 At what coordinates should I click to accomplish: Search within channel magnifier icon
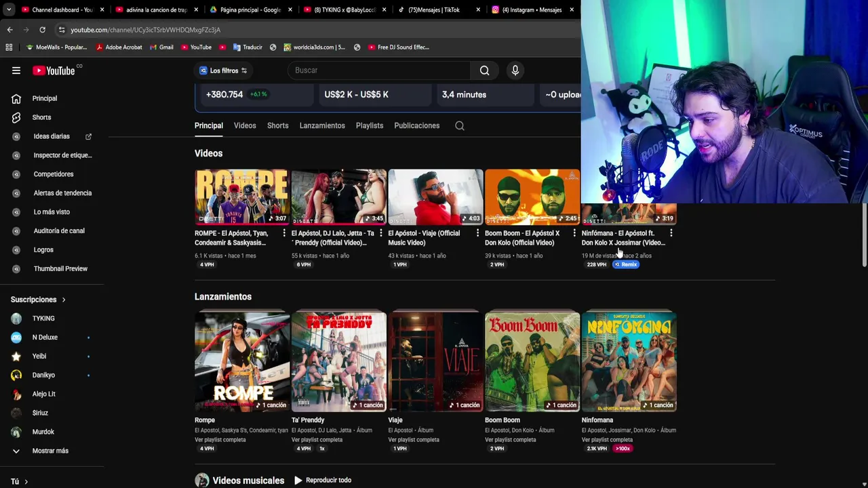[x=460, y=125]
